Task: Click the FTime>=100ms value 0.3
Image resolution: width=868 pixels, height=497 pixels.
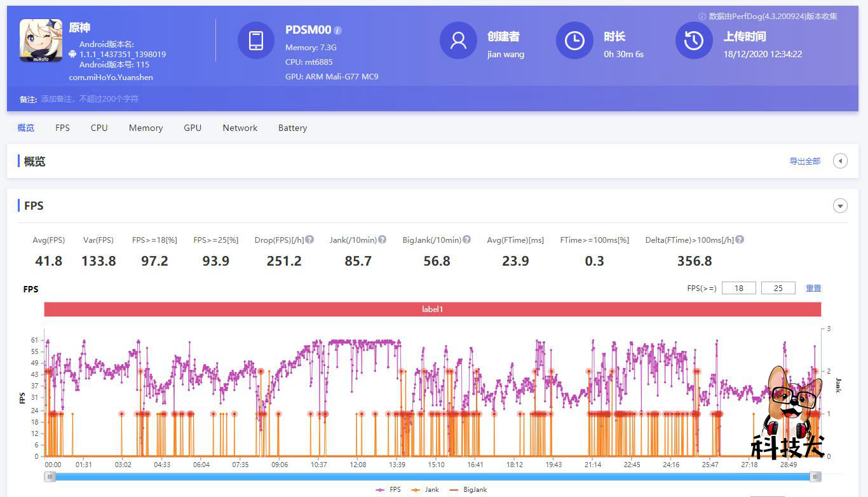Action: click(594, 261)
